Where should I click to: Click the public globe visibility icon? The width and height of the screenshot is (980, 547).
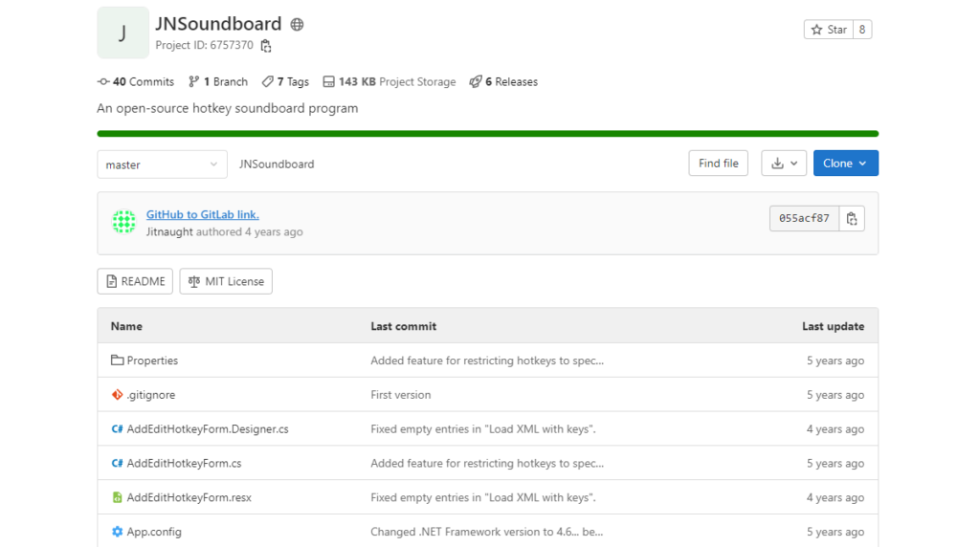[297, 24]
